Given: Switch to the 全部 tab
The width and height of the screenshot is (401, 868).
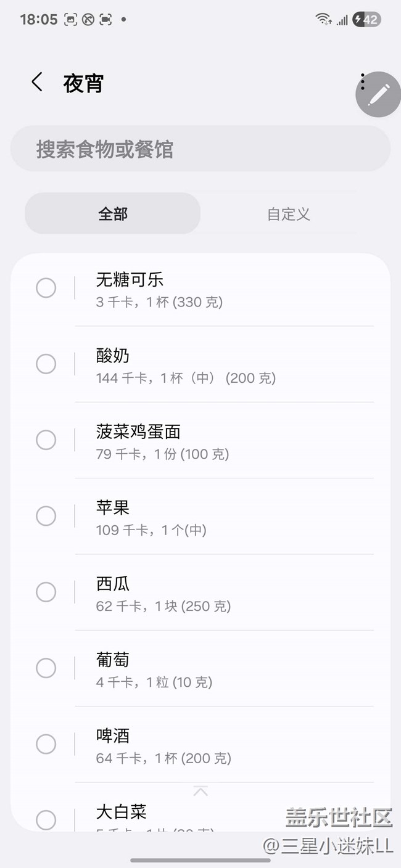Looking at the screenshot, I should pos(113,214).
